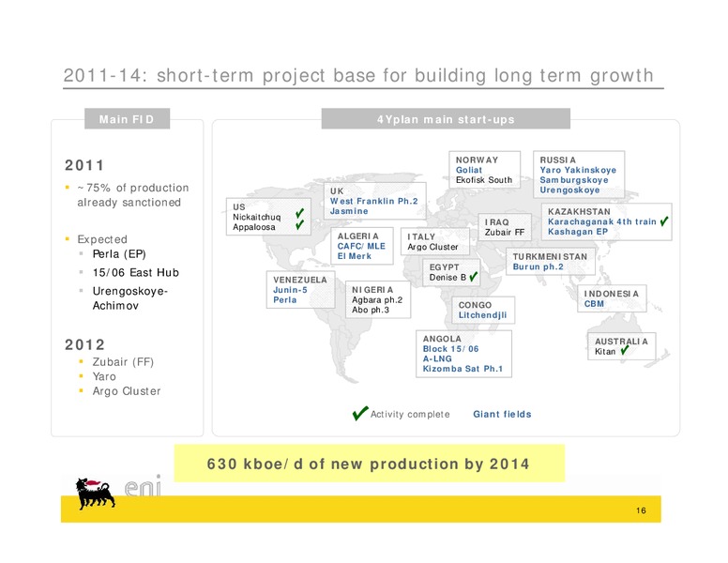
Task: Click Junin-5 under Venezuela
Action: [290, 290]
